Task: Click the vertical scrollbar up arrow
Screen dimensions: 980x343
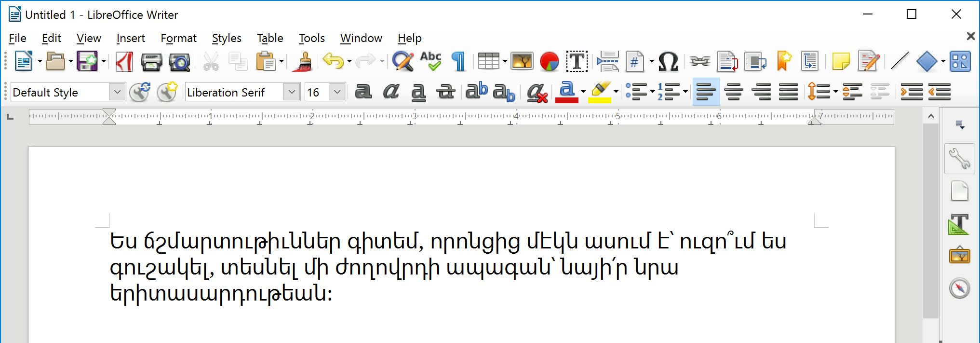Action: [931, 116]
